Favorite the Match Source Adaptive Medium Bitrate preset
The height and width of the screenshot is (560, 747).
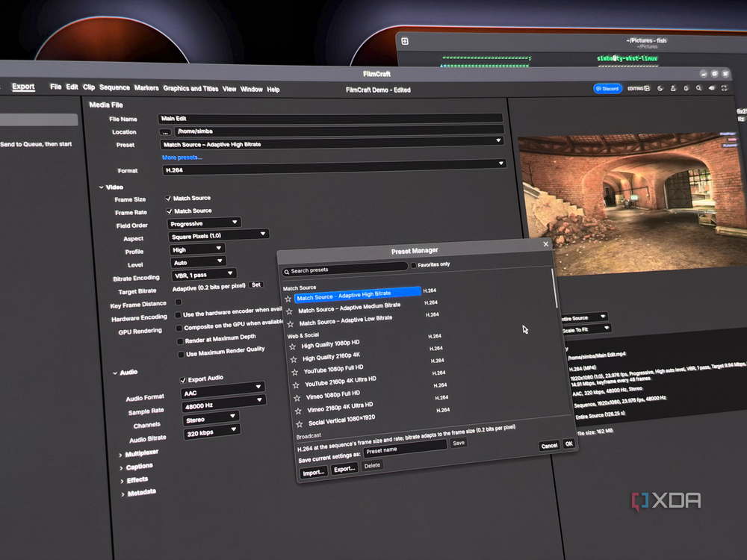coord(289,311)
